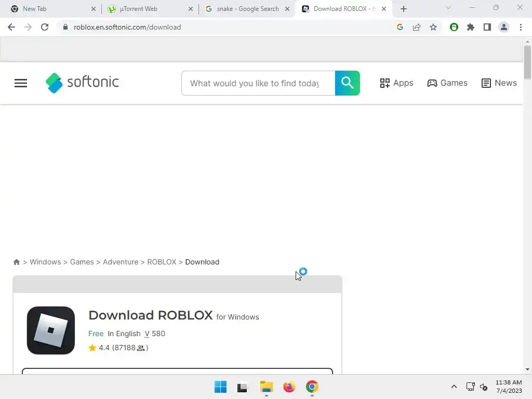532x399 pixels.
Task: Click the Softonic logo
Action: pos(82,83)
